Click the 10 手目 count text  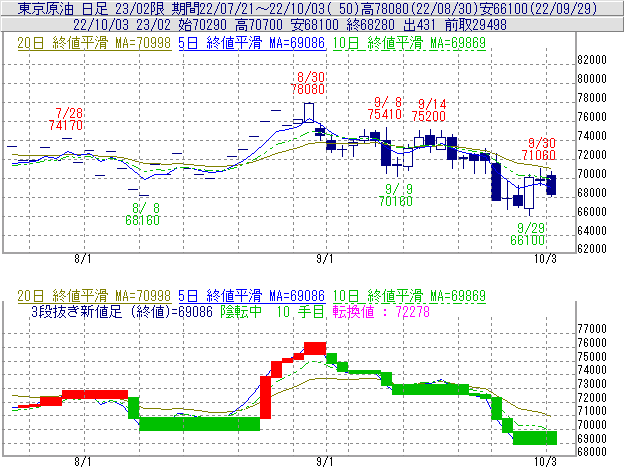point(300,311)
